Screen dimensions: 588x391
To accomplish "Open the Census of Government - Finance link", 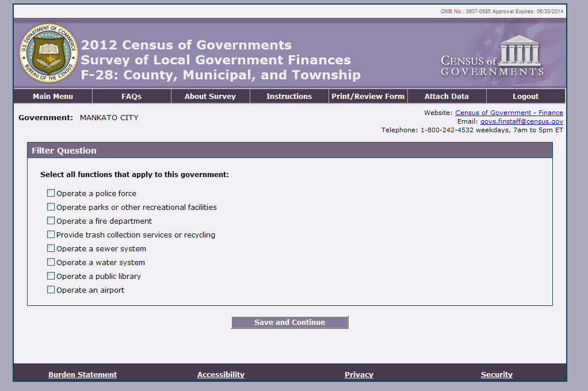I will point(509,113).
